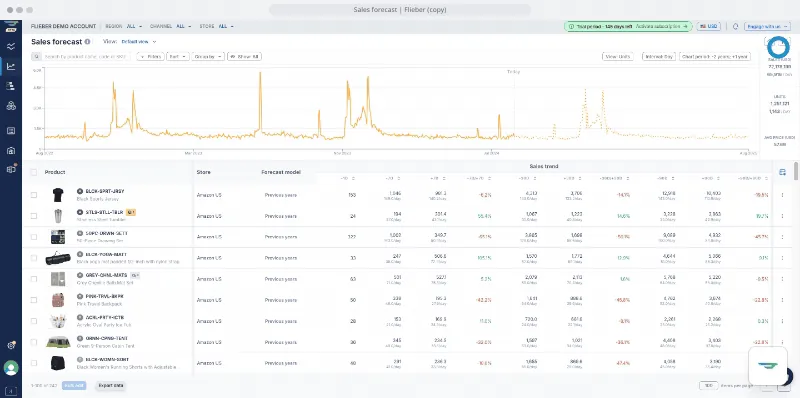The width and height of the screenshot is (800, 398).
Task: Click FLIEBER DEMO ACCOUNT label
Action: [x=63, y=26]
